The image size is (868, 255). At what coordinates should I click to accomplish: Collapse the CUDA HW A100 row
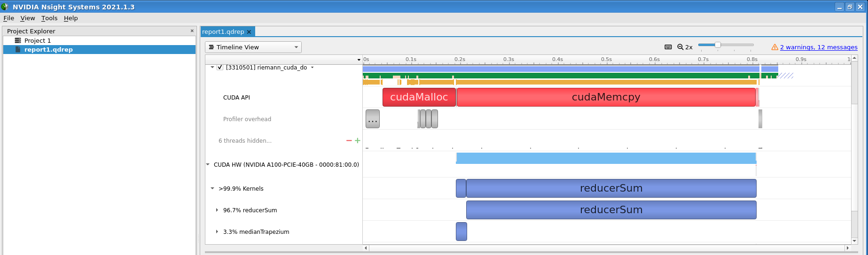click(208, 164)
